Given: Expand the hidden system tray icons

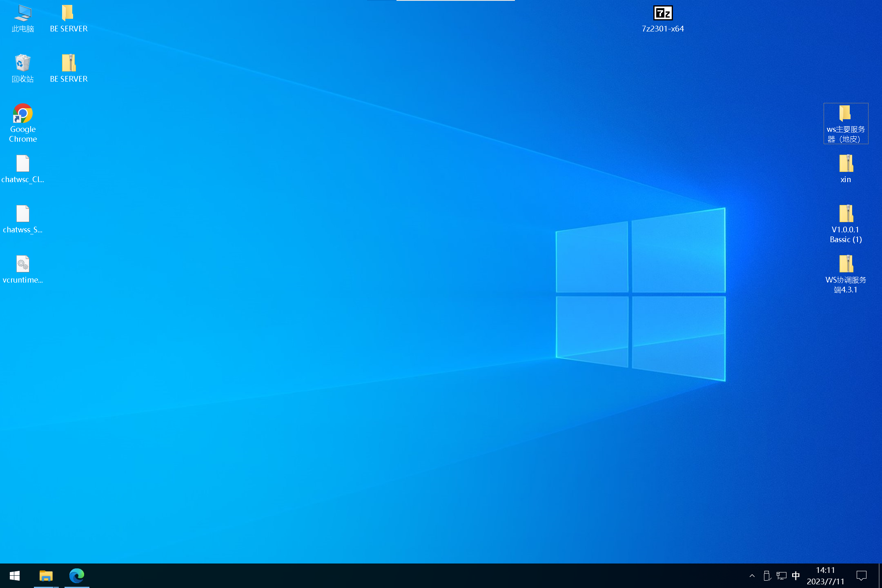Looking at the screenshot, I should (x=752, y=576).
